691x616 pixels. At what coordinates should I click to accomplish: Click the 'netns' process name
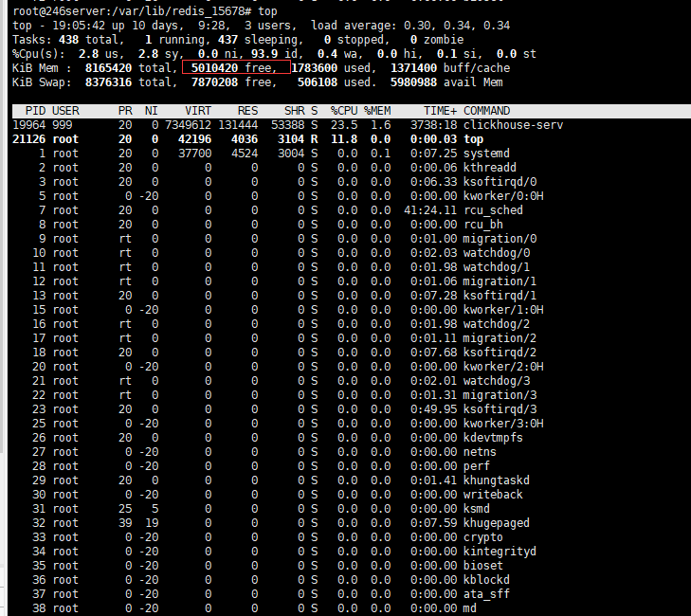click(480, 452)
